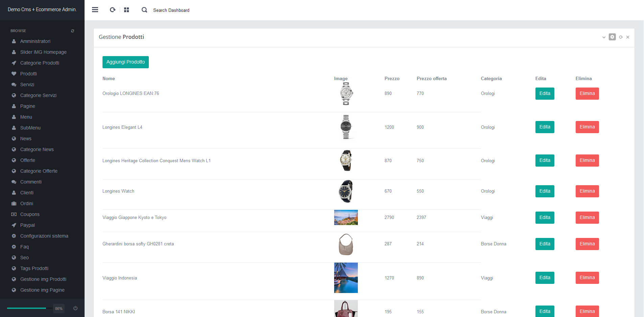Screen dimensions: 644x317
Task: Go to Ordini in the sidebar
Action: 27,203
